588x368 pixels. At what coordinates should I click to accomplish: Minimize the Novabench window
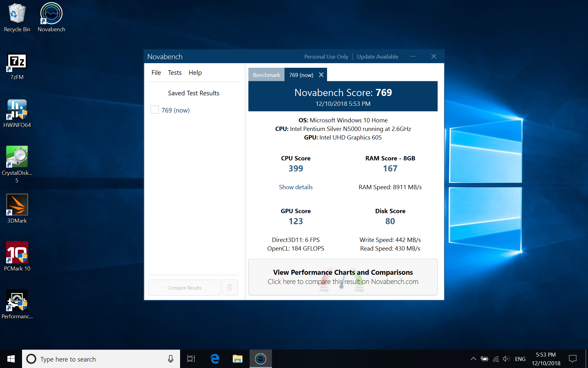click(413, 56)
